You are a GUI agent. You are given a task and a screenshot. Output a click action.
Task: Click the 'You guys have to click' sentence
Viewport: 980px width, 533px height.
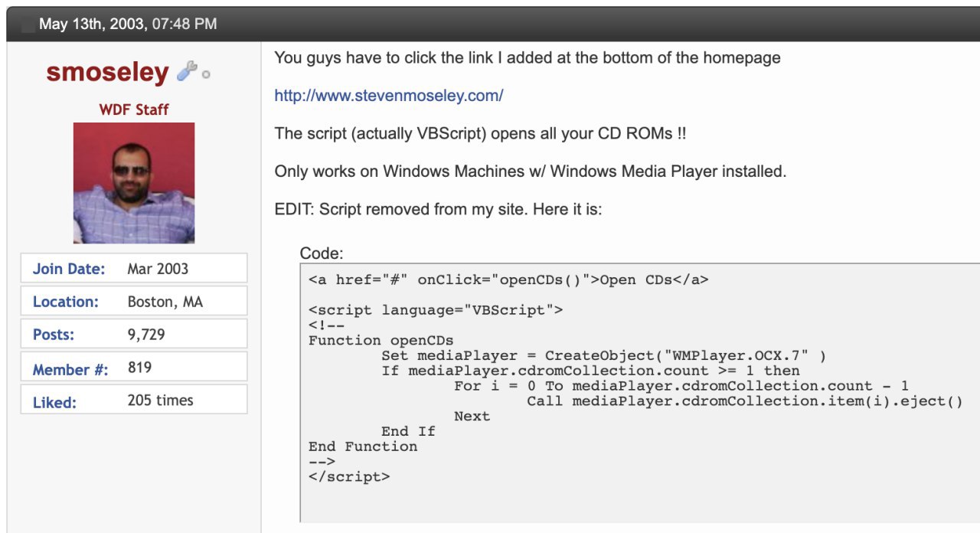click(x=528, y=57)
